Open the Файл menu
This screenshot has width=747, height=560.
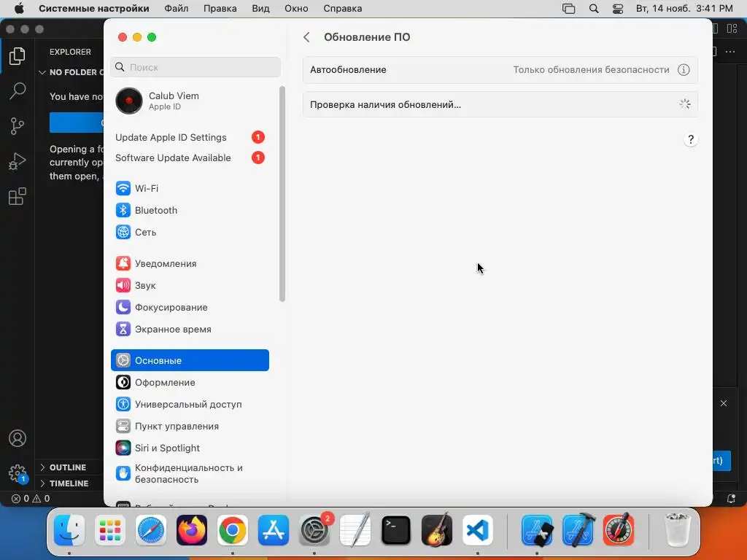tap(177, 9)
